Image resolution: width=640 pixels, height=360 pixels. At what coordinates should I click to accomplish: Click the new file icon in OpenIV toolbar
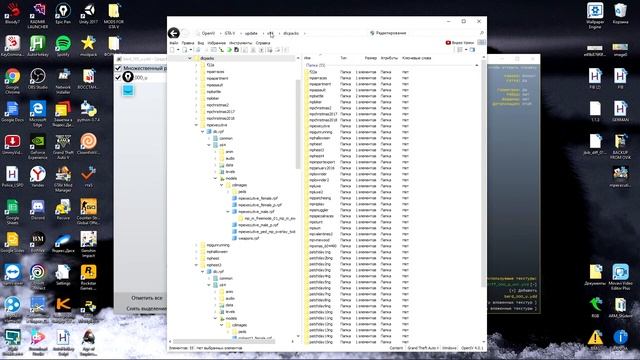point(172,50)
